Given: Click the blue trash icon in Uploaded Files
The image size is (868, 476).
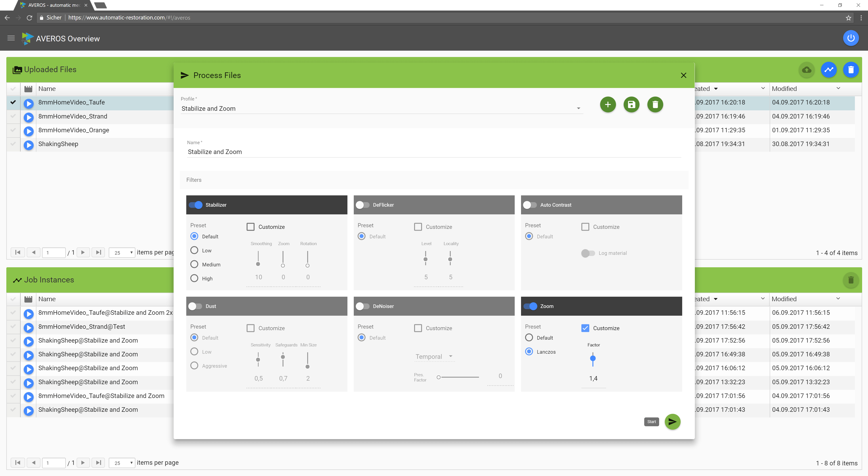Looking at the screenshot, I should (850, 70).
